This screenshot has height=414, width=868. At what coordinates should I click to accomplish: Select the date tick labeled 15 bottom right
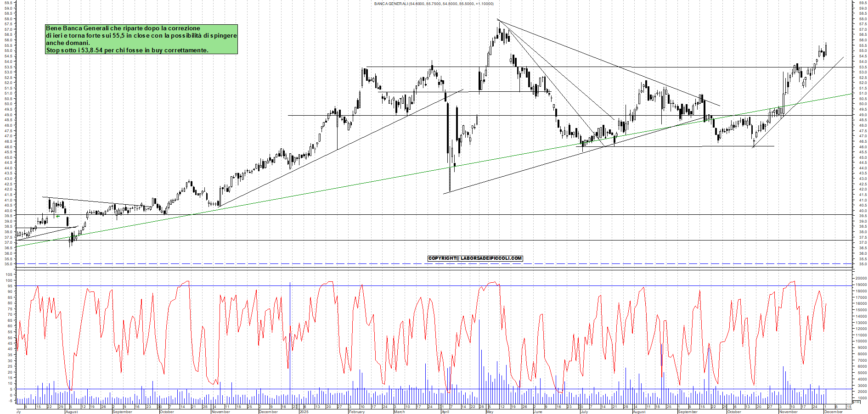850,407
